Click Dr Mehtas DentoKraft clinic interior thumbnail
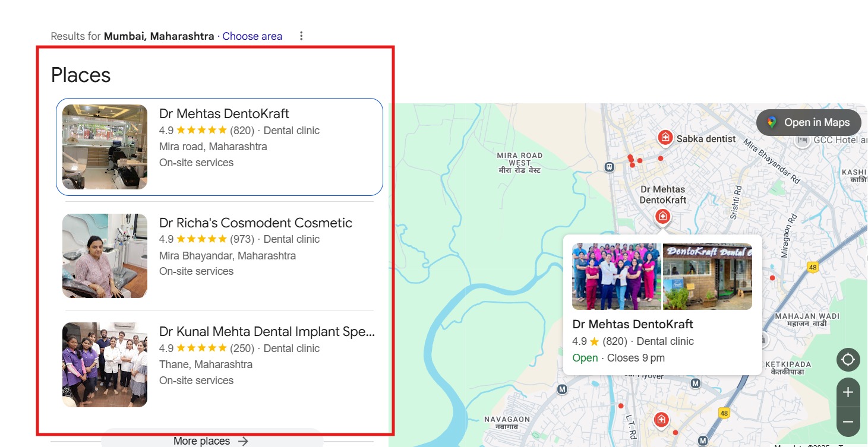Viewport: 868px width, 447px height. pos(105,147)
